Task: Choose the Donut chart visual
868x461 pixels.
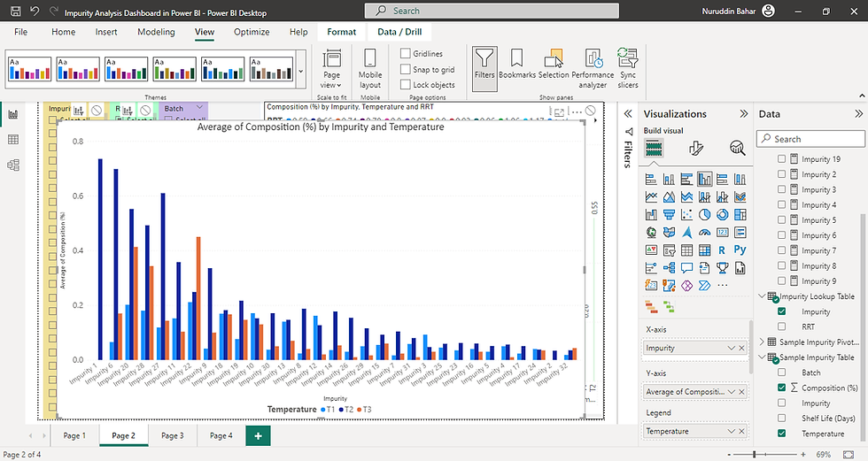Action: pos(723,214)
